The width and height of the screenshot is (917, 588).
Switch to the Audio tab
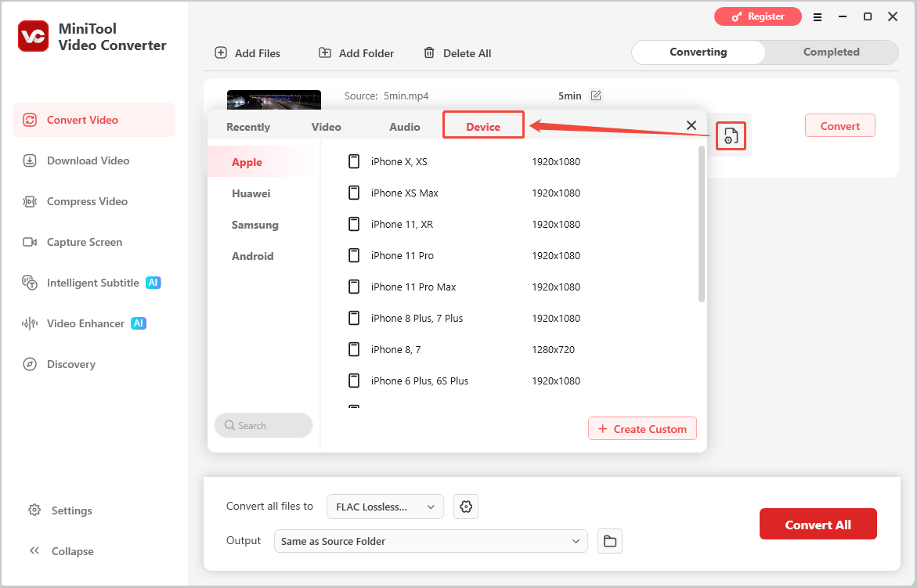[405, 127]
